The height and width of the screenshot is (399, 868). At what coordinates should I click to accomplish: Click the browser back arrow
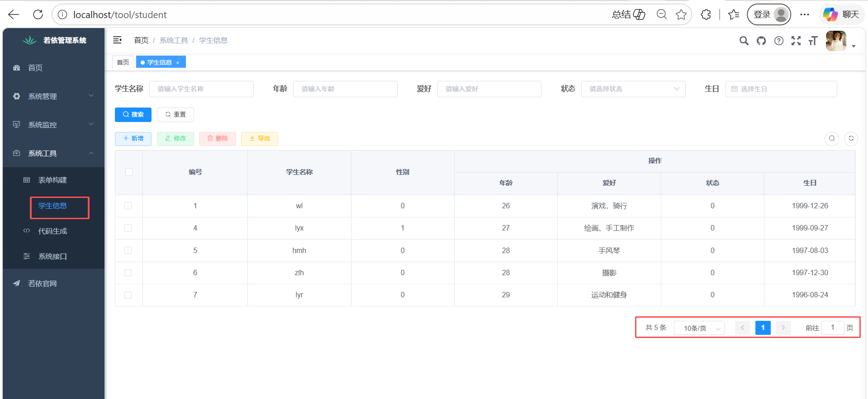pyautogui.click(x=14, y=14)
